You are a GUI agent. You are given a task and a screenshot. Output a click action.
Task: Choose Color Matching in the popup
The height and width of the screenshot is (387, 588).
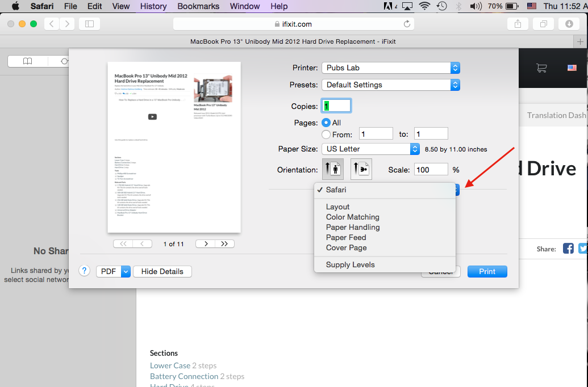coord(385,217)
